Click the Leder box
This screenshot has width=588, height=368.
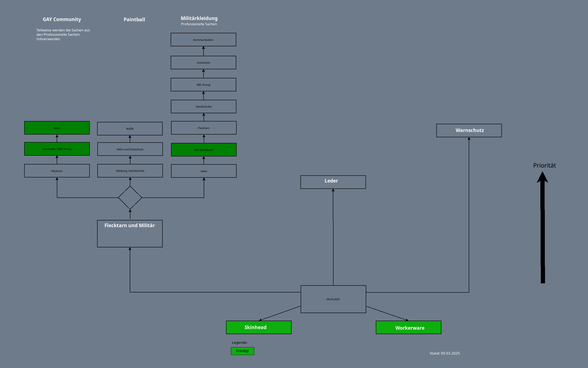coord(333,182)
